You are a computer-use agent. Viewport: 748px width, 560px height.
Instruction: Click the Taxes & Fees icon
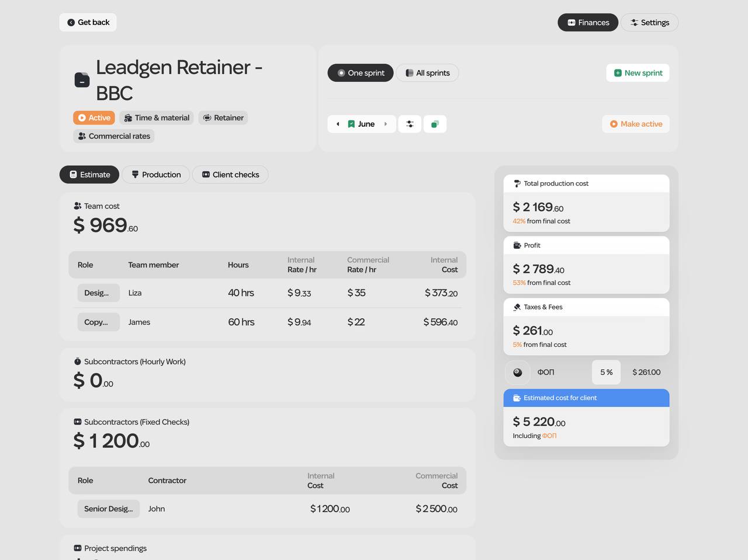517,307
